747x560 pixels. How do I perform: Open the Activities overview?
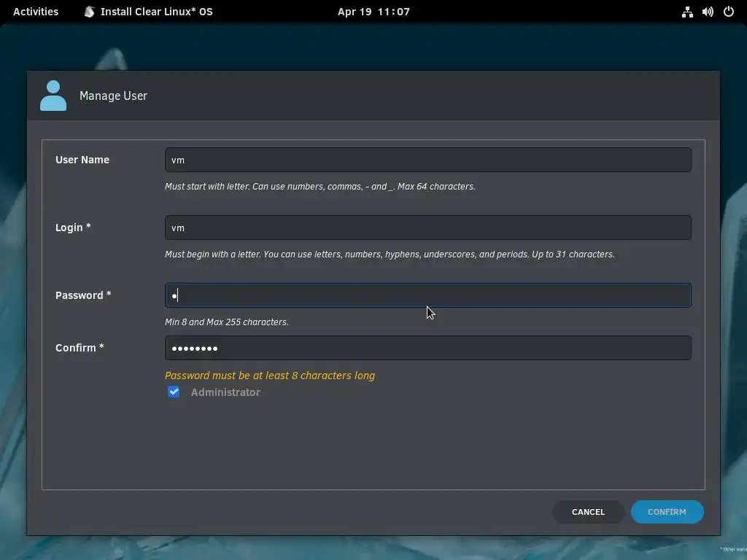click(36, 12)
